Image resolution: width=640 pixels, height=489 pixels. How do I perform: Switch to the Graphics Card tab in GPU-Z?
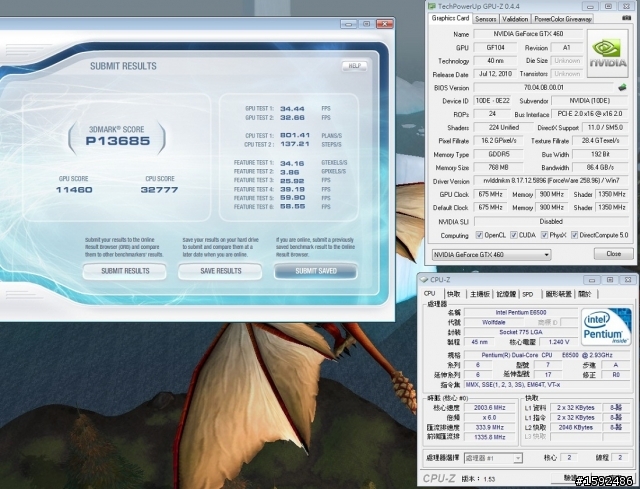(x=450, y=18)
